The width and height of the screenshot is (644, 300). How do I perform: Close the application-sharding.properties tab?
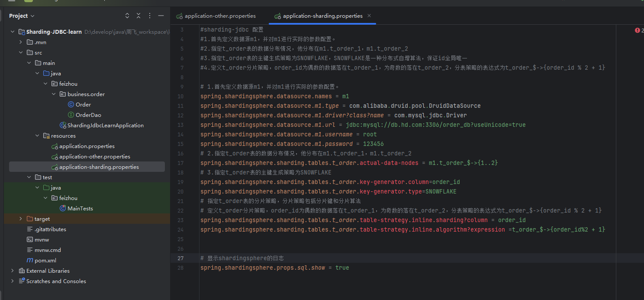369,16
